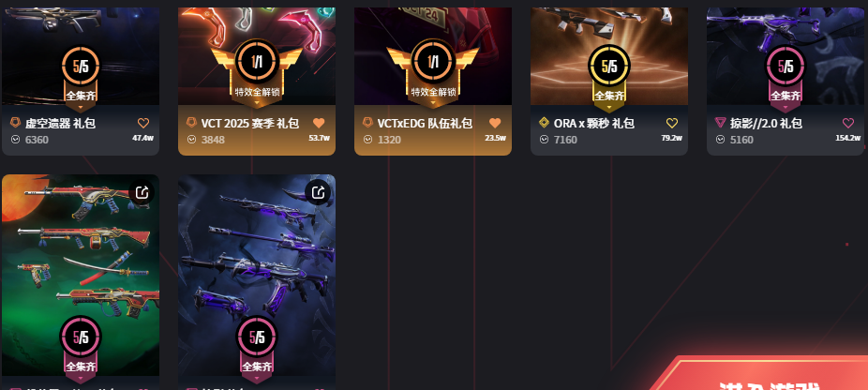Unfavorite the VCT 2025 赛季 礼包 heart
The width and height of the screenshot is (868, 390).
319,123
